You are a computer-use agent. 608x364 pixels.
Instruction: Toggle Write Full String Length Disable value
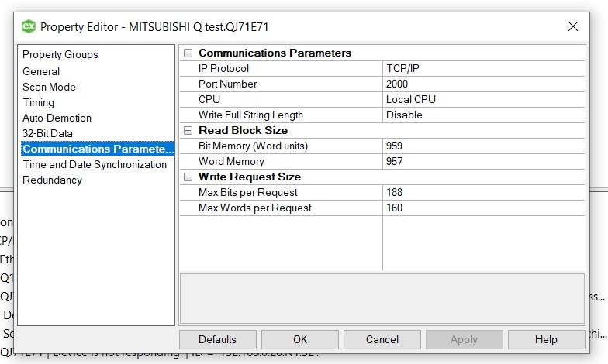click(482, 115)
